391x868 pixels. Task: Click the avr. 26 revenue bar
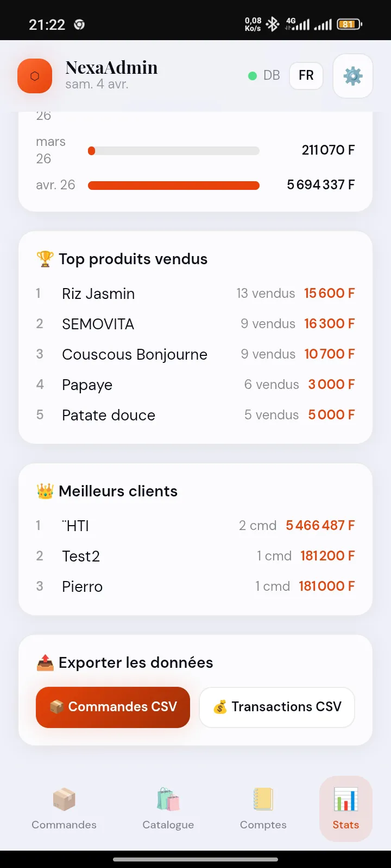point(174,186)
